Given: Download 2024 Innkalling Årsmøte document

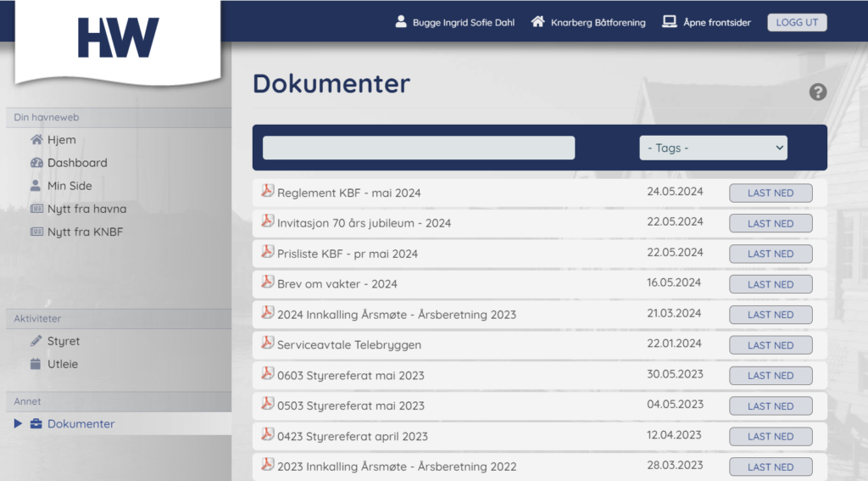Looking at the screenshot, I should click(x=771, y=315).
